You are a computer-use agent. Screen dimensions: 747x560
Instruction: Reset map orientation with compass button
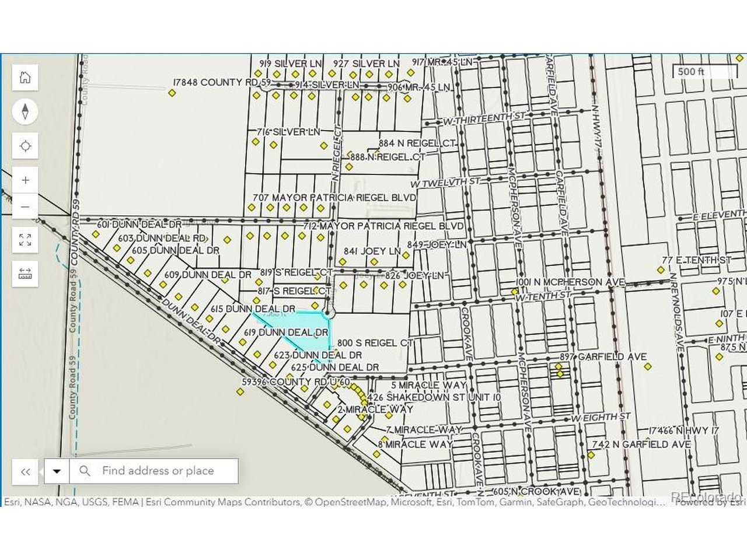(25, 111)
